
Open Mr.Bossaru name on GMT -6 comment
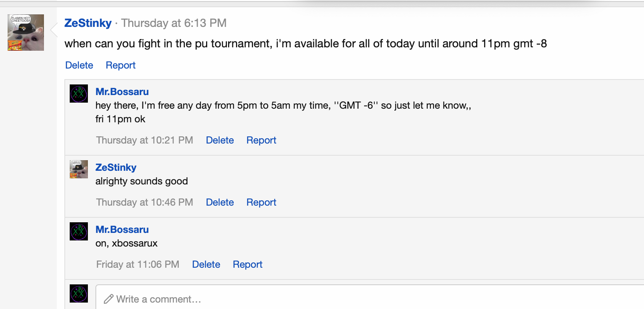point(122,92)
